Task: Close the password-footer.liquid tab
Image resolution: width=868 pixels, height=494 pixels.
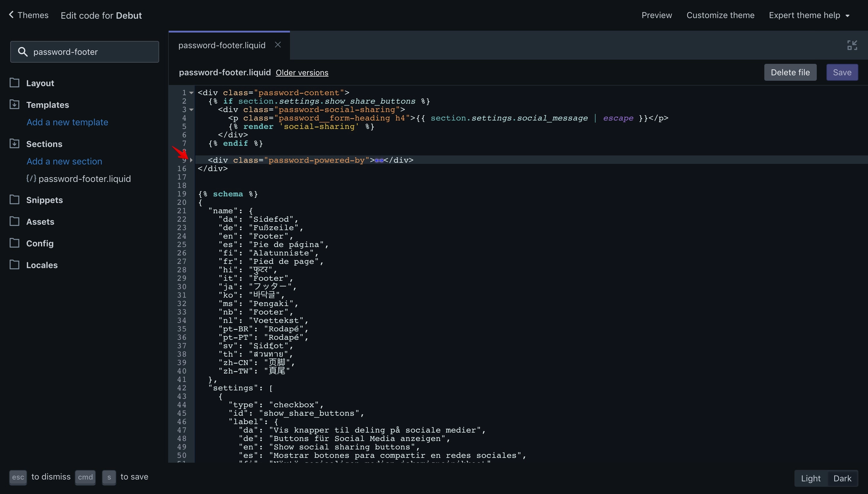Action: click(278, 45)
